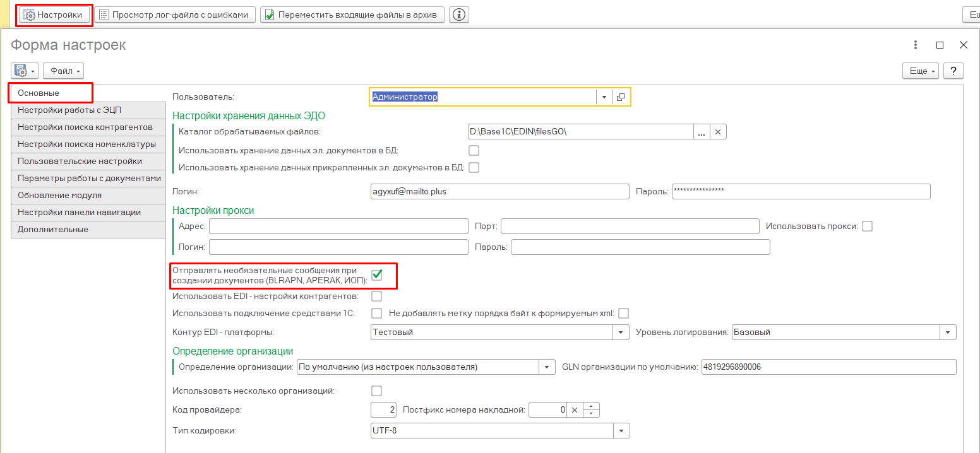Screen dimensions: 980x453
Task: Uncheck the optional messages BLRAPN checkbox
Action: (377, 274)
